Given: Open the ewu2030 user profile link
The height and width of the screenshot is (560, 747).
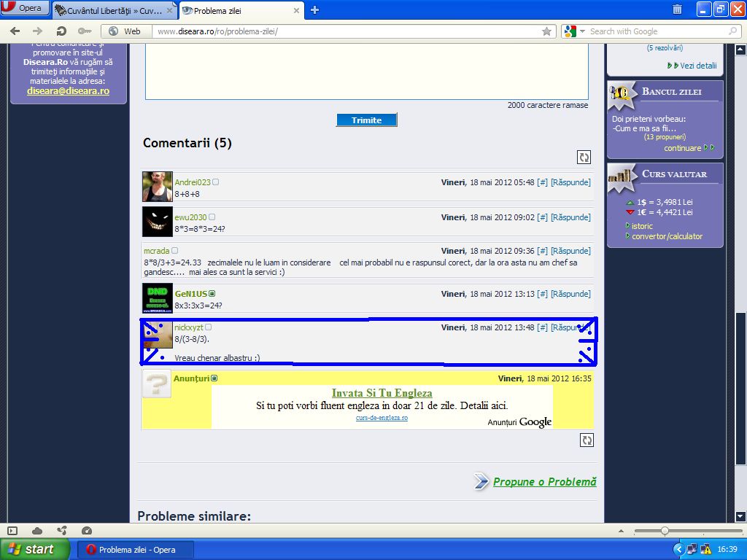Looking at the screenshot, I should [x=190, y=217].
